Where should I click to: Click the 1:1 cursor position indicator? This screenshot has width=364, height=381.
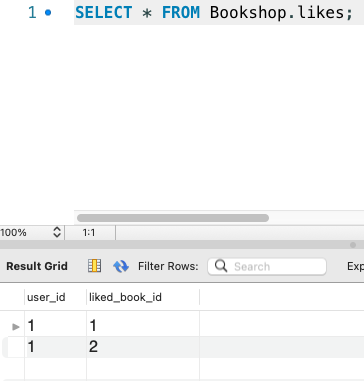(89, 232)
